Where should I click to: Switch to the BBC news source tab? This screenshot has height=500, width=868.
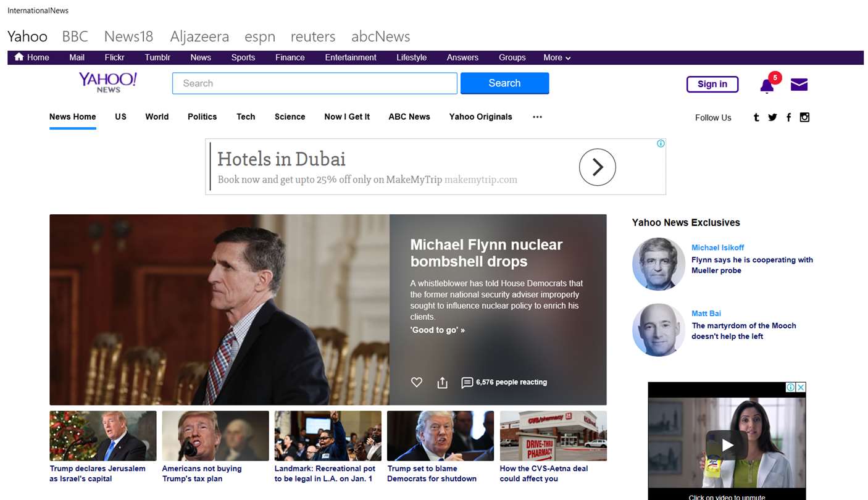(x=75, y=36)
